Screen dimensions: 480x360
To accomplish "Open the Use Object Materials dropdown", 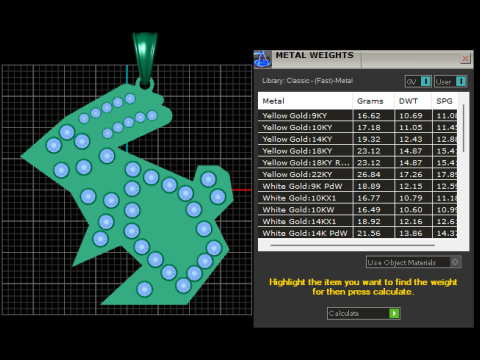I will [x=413, y=262].
